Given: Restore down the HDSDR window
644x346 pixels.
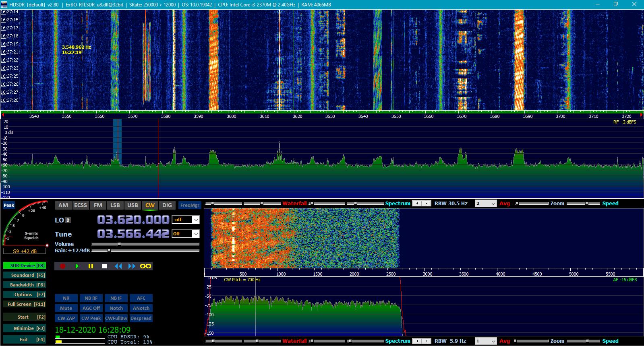Looking at the screenshot, I should (x=615, y=4).
